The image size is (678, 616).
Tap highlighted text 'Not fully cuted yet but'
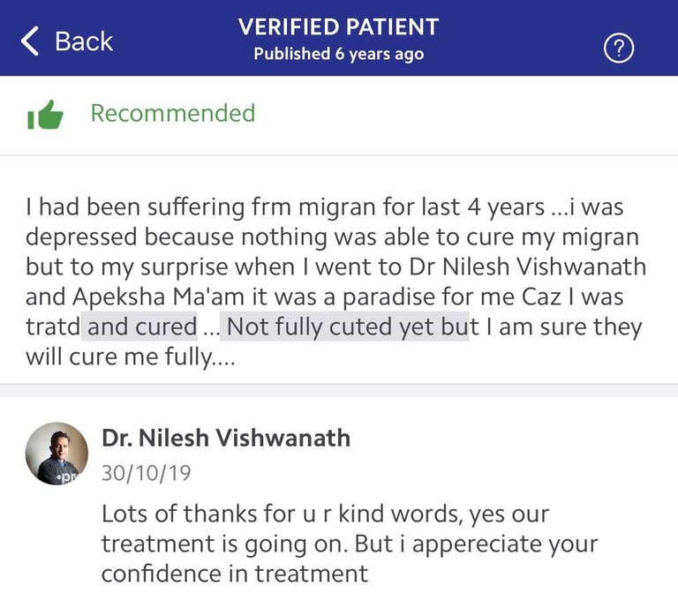point(344,327)
